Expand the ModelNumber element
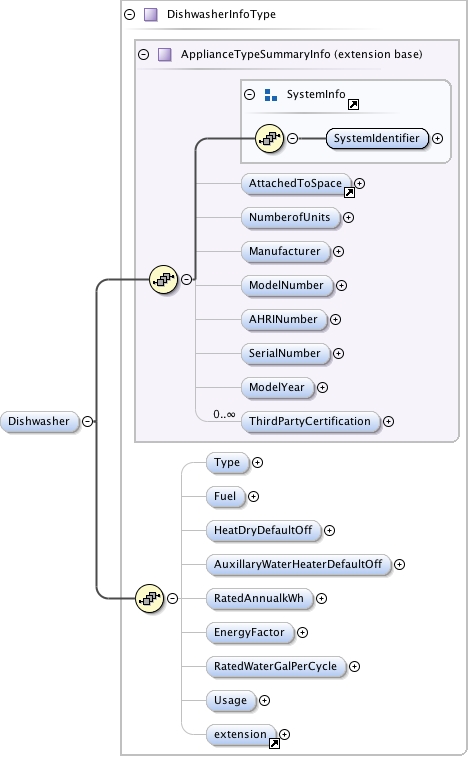The width and height of the screenshot is (469, 757). point(341,286)
